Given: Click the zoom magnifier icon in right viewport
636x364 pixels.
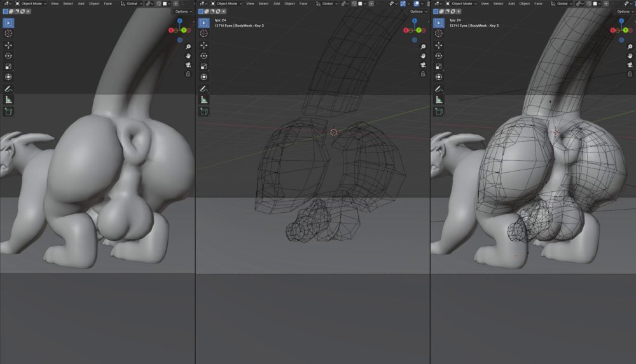Looking at the screenshot, I should point(630,46).
